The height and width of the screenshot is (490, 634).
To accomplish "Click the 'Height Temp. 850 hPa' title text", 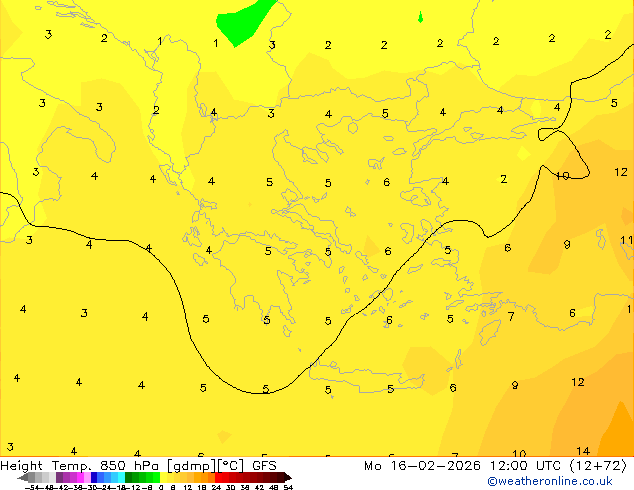I will point(79,466).
